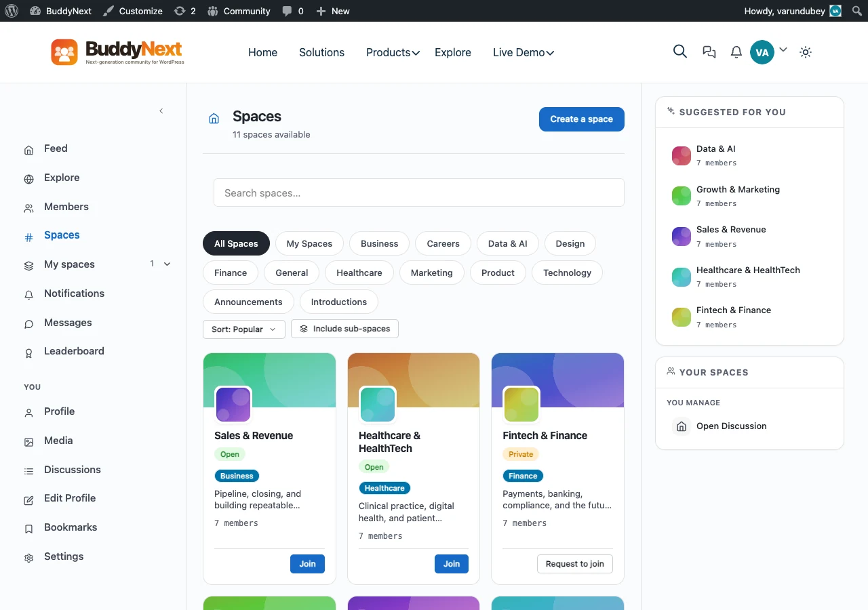
Task: Go to Home in top navigation
Action: point(262,52)
